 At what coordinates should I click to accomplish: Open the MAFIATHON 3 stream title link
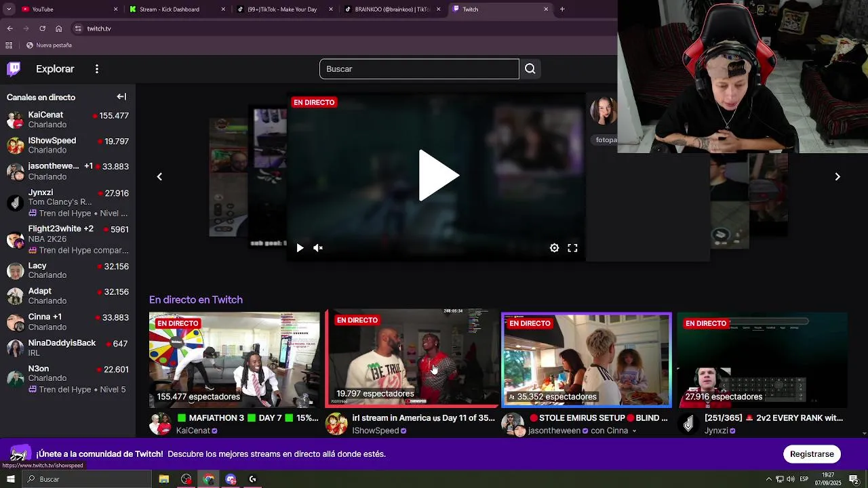point(248,418)
